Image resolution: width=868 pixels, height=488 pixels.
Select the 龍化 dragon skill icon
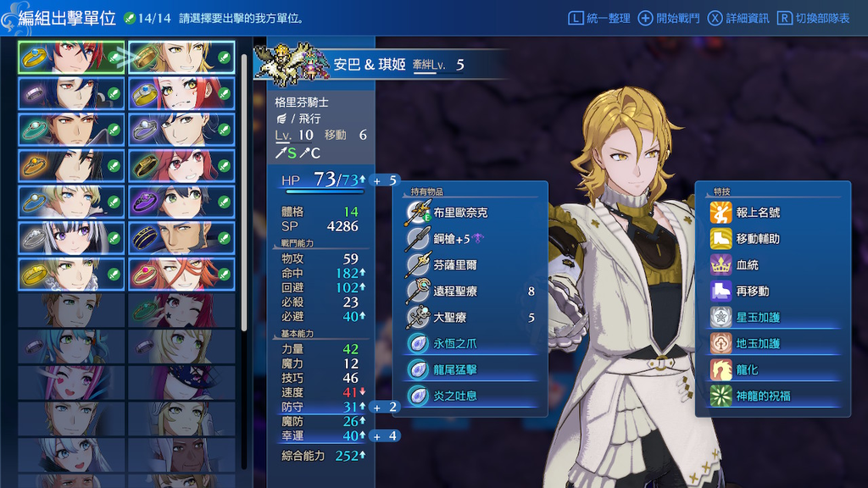[721, 369]
